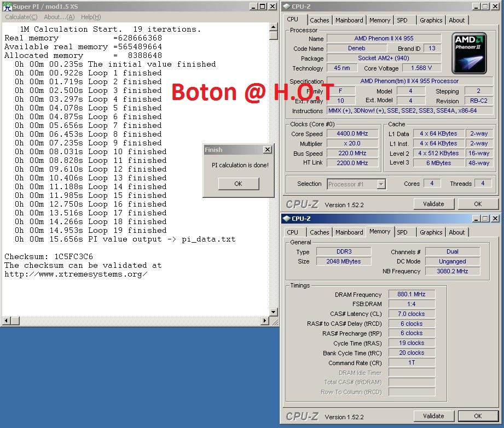The height and width of the screenshot is (428, 504).
Task: Click the HT Link 2200.0 MHz value
Action: 352,163
